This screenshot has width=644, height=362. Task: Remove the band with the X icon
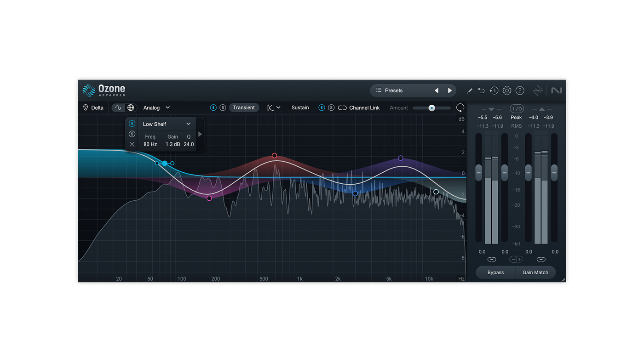coord(132,144)
